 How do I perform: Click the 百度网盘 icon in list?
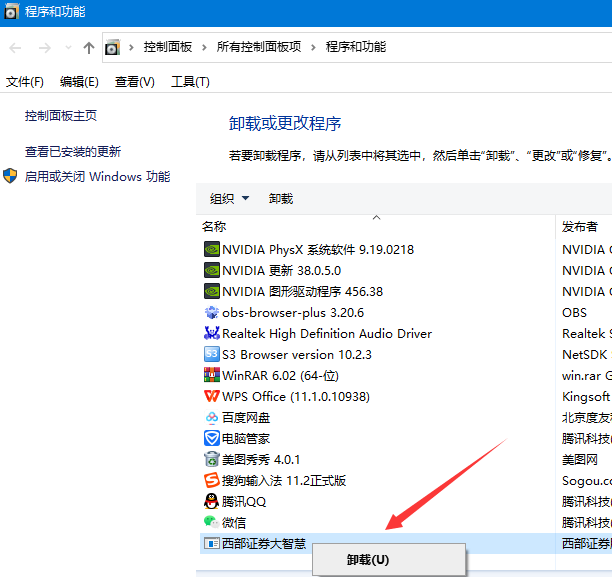(211, 417)
